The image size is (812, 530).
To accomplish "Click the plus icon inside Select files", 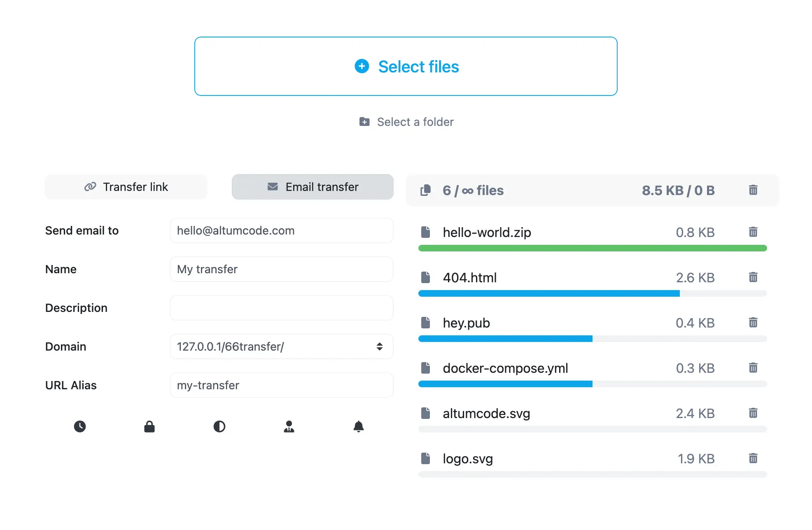I will [361, 66].
